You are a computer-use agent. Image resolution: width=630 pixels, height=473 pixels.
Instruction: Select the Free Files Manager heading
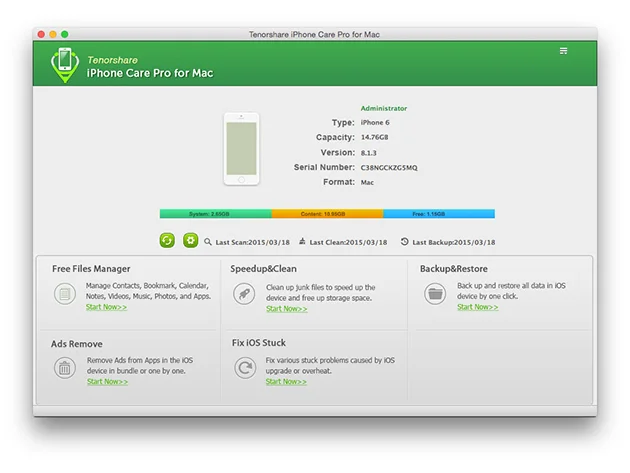pyautogui.click(x=91, y=269)
